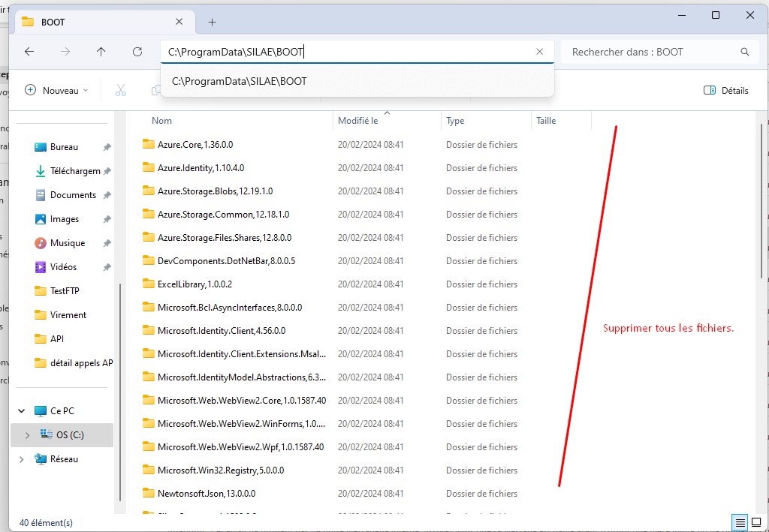Click the search magnifier icon

click(x=744, y=52)
